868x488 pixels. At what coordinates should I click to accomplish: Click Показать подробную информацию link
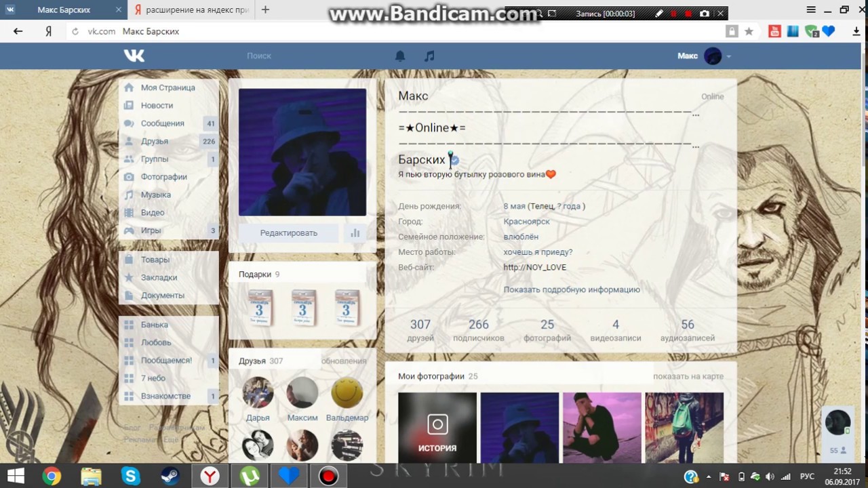(572, 289)
